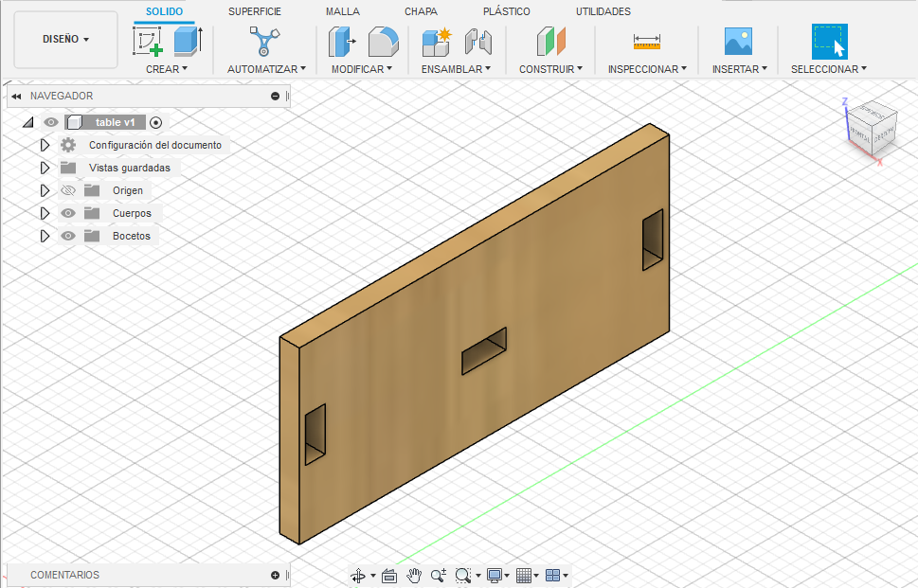Click the ViewCube in the viewport corner
Screen dimensions: 918x588
tap(872, 129)
